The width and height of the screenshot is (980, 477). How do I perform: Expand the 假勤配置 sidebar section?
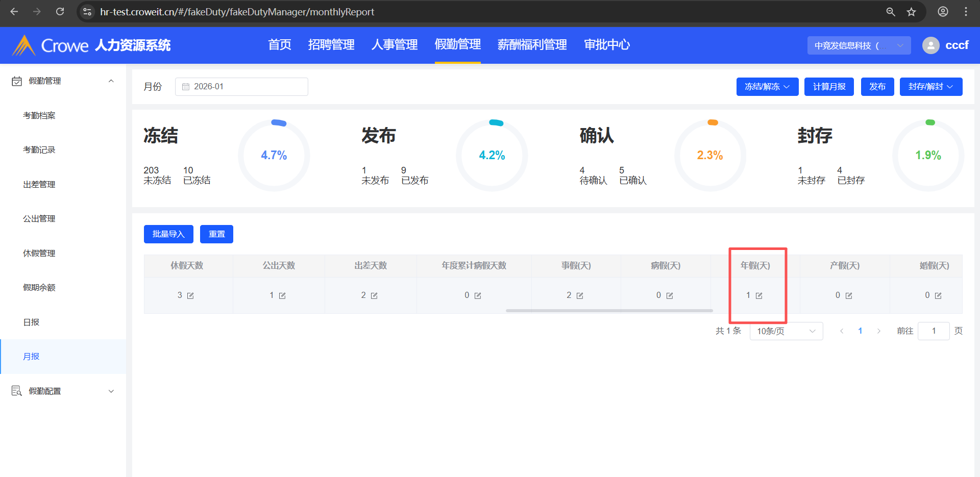(x=111, y=391)
